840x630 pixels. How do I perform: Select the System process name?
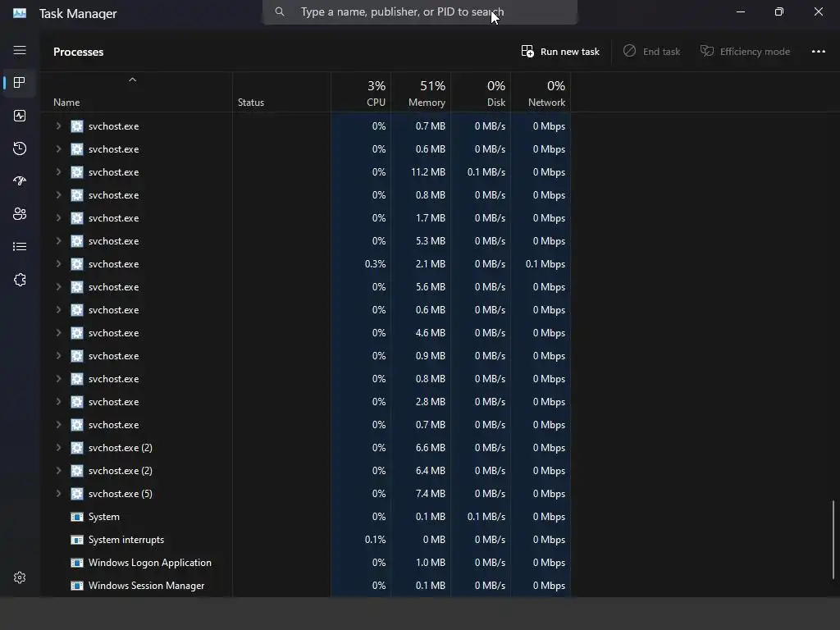pos(104,517)
